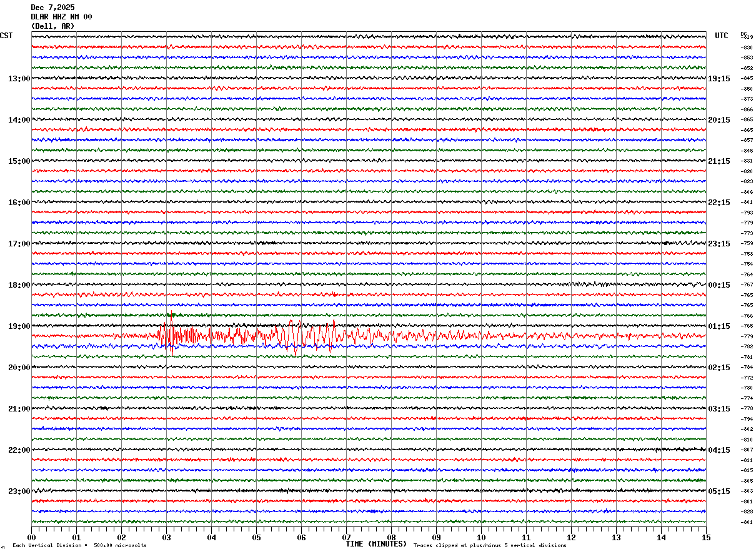Click the Dec 7,2025 date header
The width and height of the screenshot is (756, 554).
click(x=52, y=8)
